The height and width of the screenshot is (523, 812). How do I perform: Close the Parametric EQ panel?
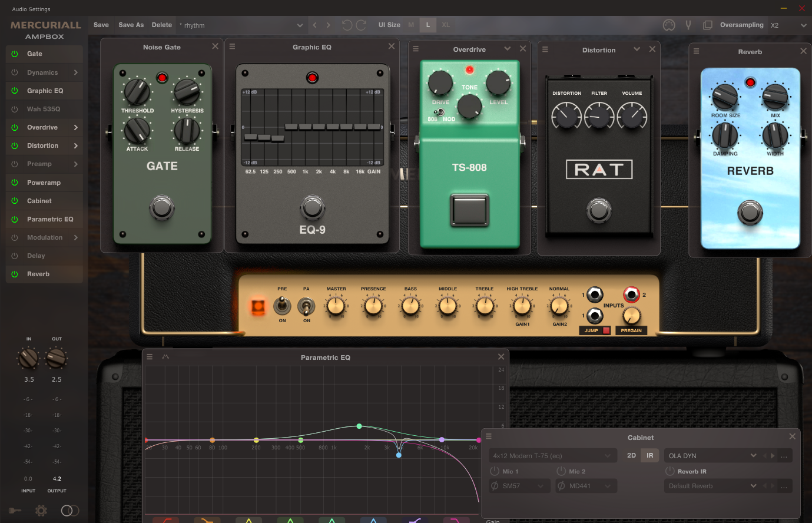pos(501,357)
